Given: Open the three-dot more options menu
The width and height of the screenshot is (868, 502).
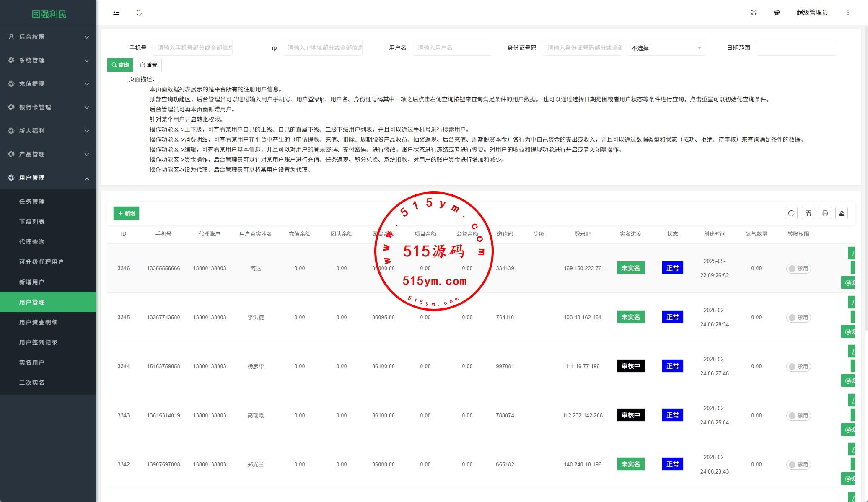Looking at the screenshot, I should 848,13.
